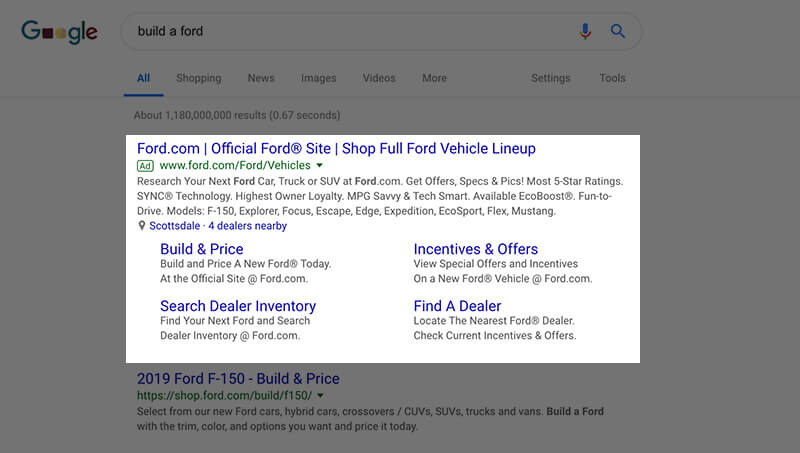Click 'View Special Offers and Incentives' text
This screenshot has height=453, width=800.
[x=495, y=264]
